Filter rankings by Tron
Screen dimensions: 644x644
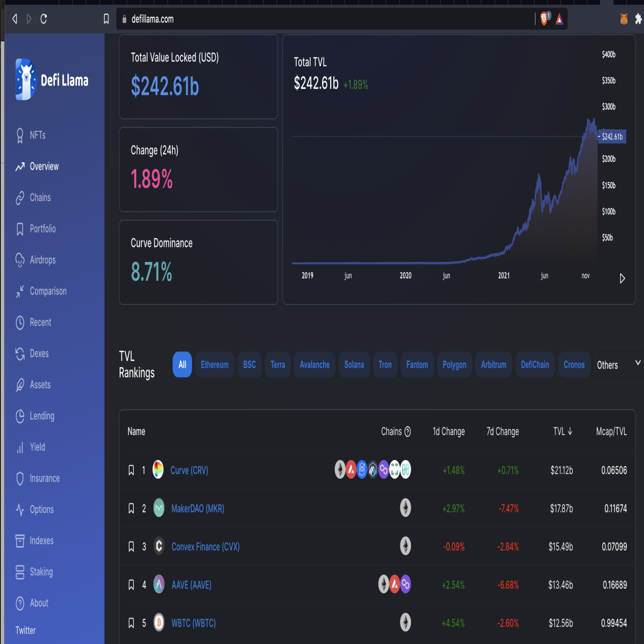pos(385,364)
